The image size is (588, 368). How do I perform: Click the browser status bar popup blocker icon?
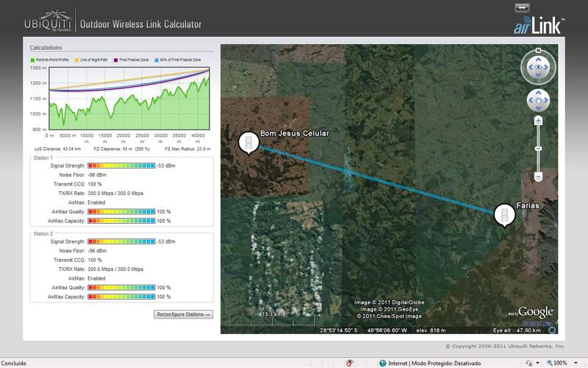(350, 363)
